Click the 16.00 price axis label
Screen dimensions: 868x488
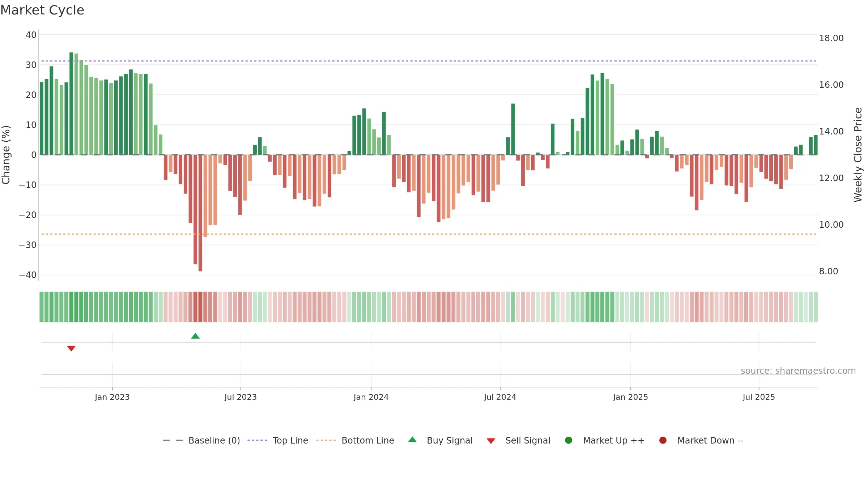[831, 85]
